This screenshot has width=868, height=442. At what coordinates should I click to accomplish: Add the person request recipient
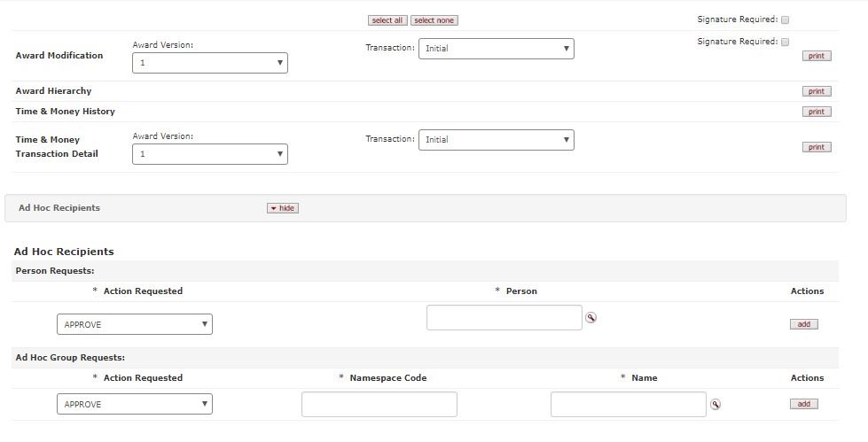pos(803,324)
